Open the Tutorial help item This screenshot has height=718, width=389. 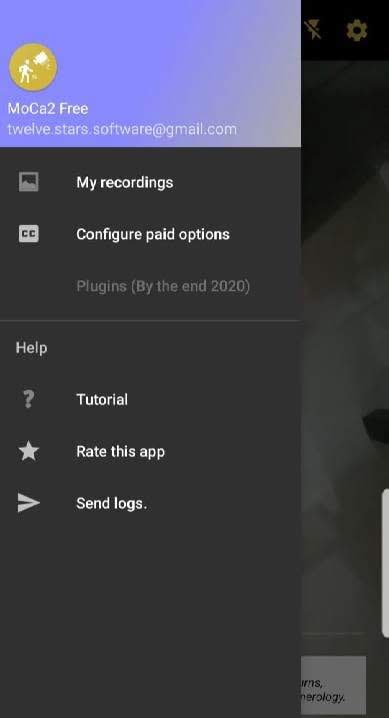click(x=150, y=399)
